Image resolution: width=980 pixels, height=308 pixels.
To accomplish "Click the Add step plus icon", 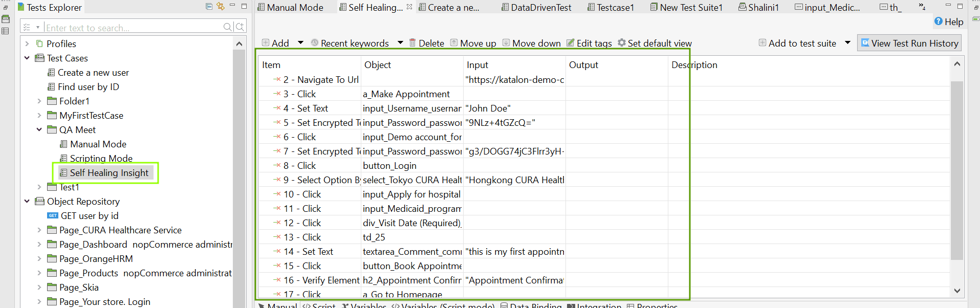I will 266,43.
